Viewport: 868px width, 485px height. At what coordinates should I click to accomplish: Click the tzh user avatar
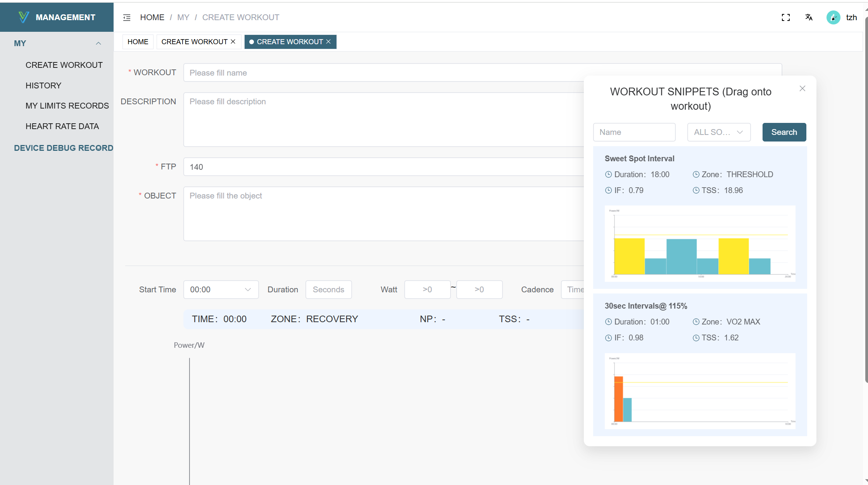[x=833, y=17]
